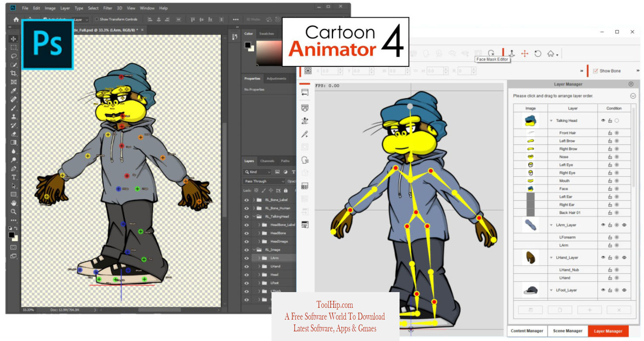Switch to the Swatches tab

coord(266,34)
